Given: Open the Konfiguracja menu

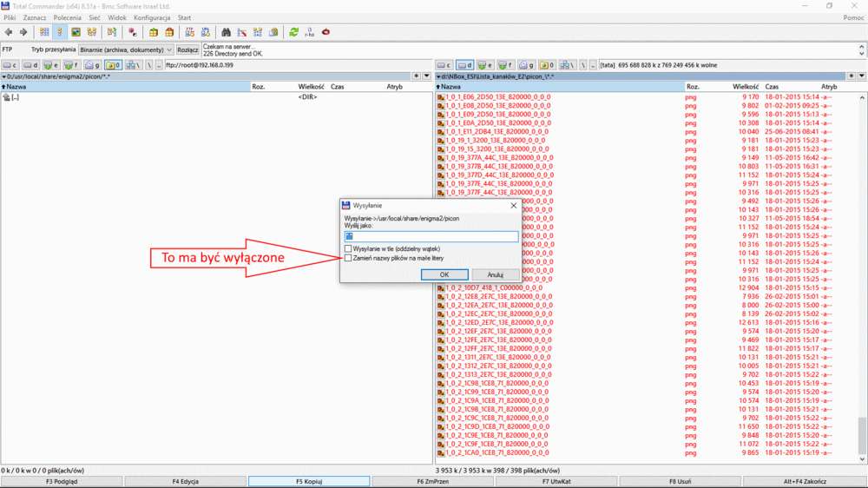Looking at the screenshot, I should click(152, 17).
